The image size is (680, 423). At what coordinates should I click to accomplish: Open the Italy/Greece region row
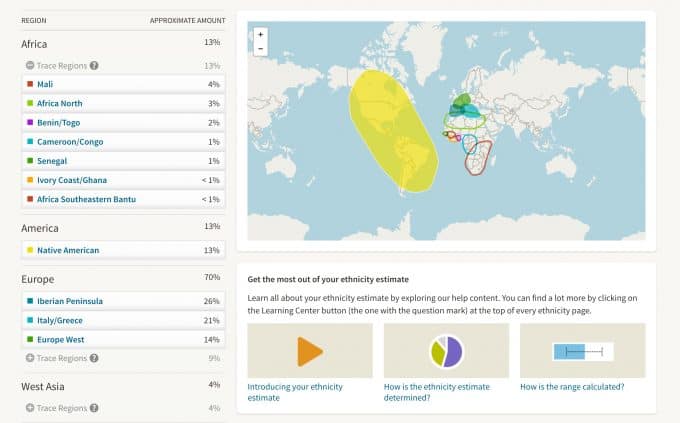point(124,320)
